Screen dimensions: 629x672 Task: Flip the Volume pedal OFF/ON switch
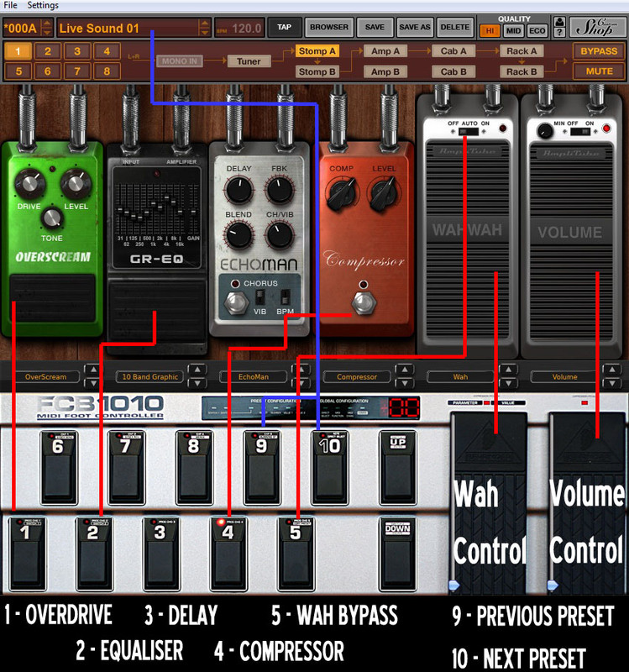pos(580,131)
